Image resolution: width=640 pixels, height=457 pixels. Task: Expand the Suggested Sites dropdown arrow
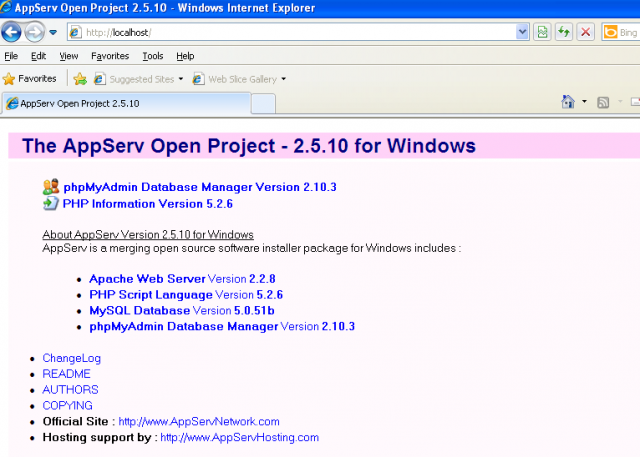pos(181,79)
